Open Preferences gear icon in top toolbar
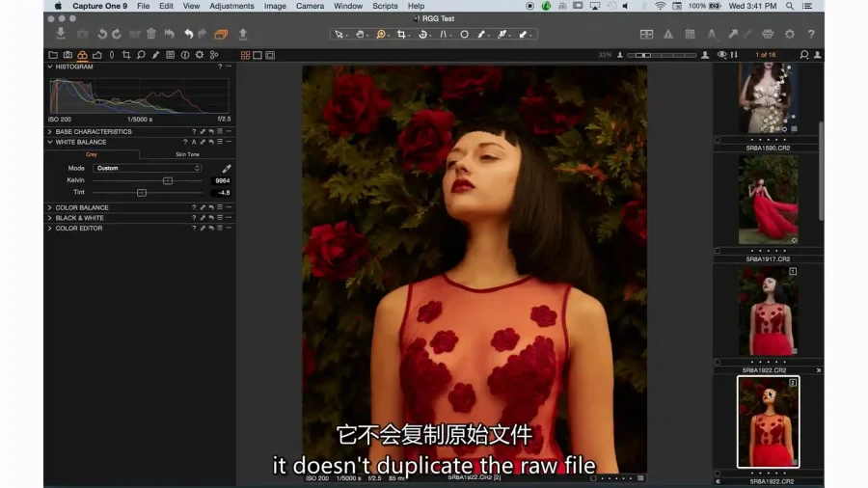This screenshot has width=868, height=488. click(x=789, y=35)
